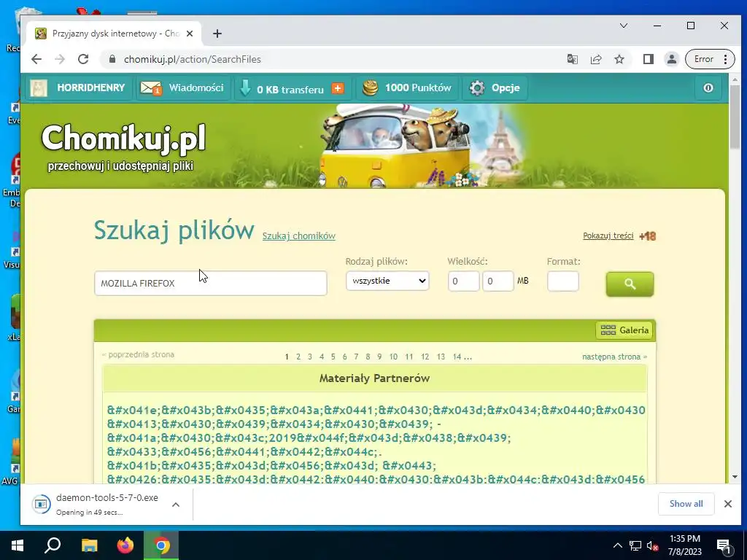The width and height of the screenshot is (747, 560).
Task: Click the browser back arrow
Action: pyautogui.click(x=36, y=59)
